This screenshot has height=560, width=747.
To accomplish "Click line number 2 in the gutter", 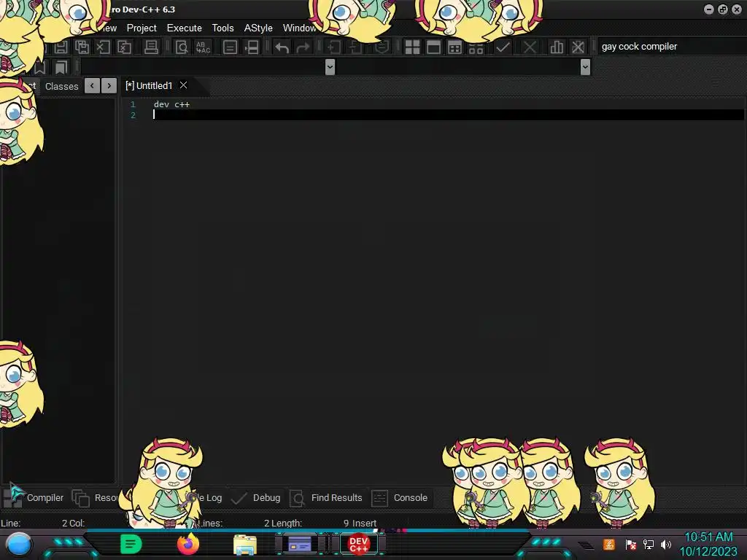I will point(133,115).
